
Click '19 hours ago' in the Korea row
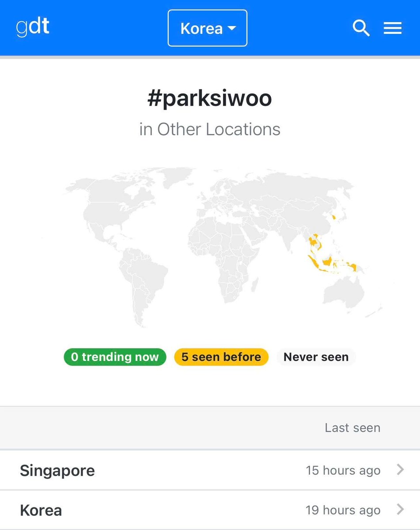coord(343,510)
